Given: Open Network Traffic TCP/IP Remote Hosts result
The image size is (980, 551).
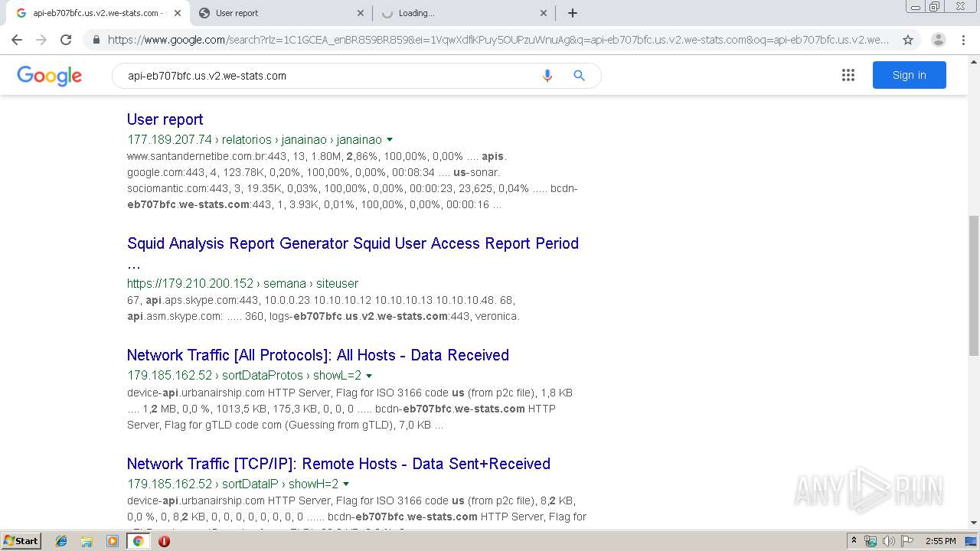Looking at the screenshot, I should point(338,464).
